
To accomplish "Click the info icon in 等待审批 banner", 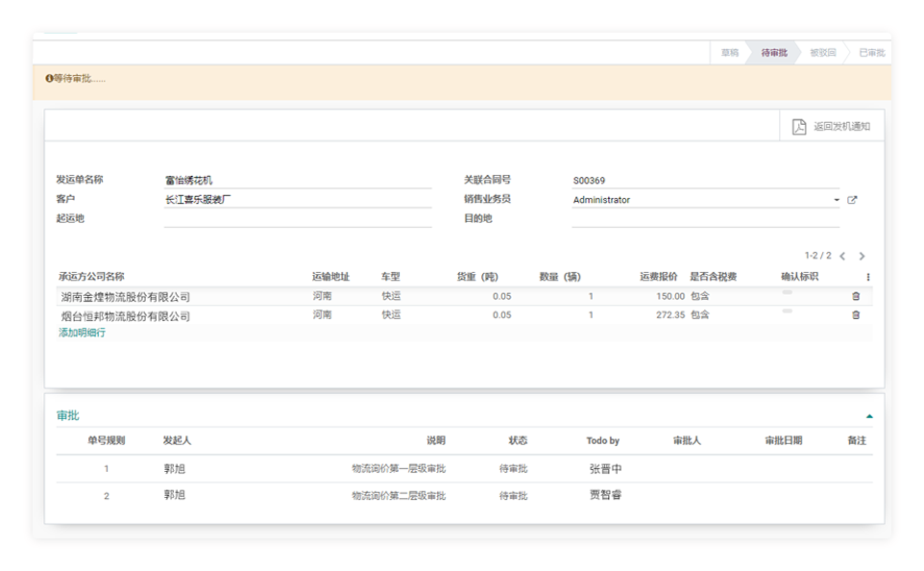I will tap(49, 78).
